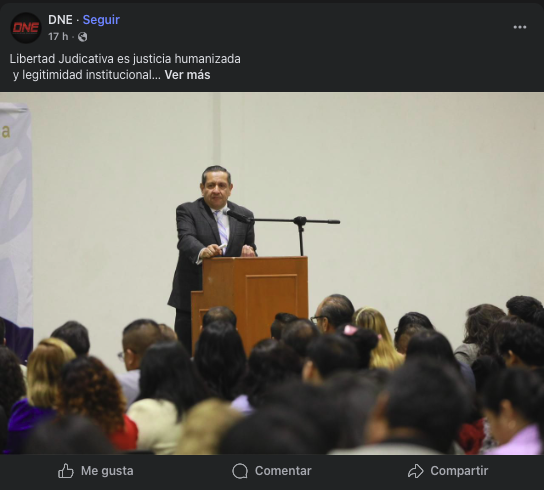Follow the page via the Seguir link
Viewport: 544px width, 490px height.
[101, 20]
